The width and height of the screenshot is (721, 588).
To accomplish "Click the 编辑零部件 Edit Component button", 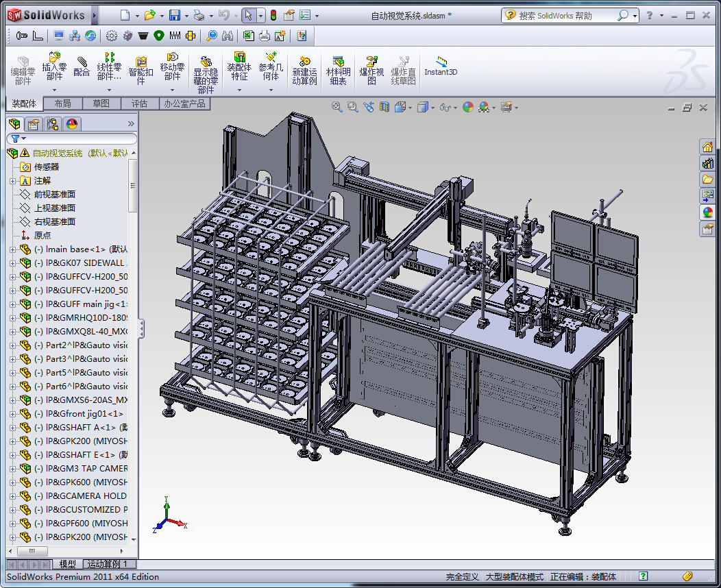I will click(23, 70).
